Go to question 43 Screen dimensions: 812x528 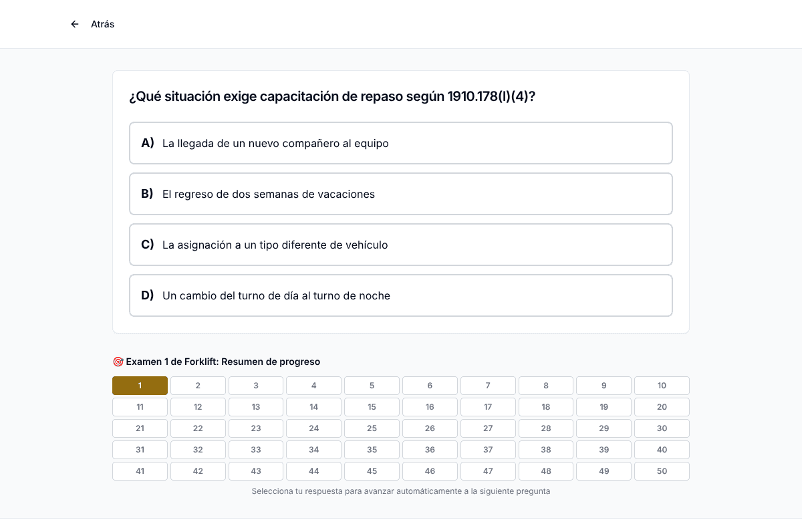[x=256, y=471]
